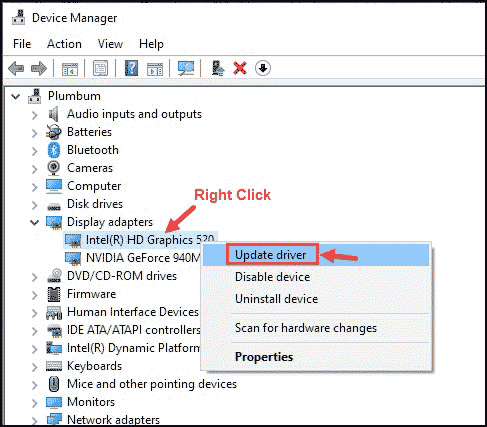The height and width of the screenshot is (427, 487).
Task: Click Update device driver toolbar icon
Action: tap(218, 68)
